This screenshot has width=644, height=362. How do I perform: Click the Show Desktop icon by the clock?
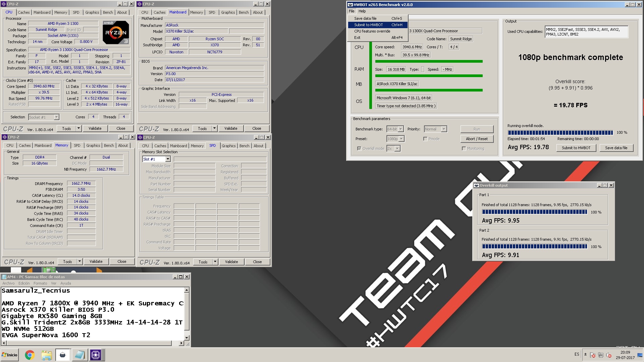tap(640, 355)
